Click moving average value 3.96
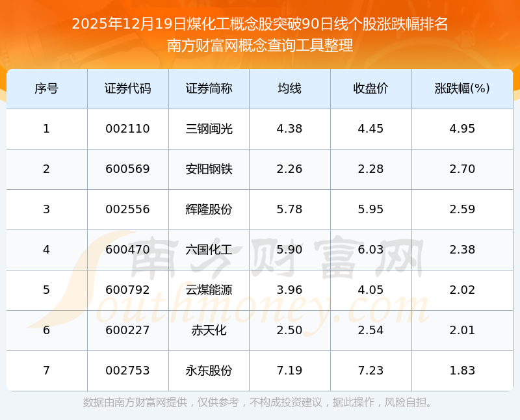 (x=289, y=290)
